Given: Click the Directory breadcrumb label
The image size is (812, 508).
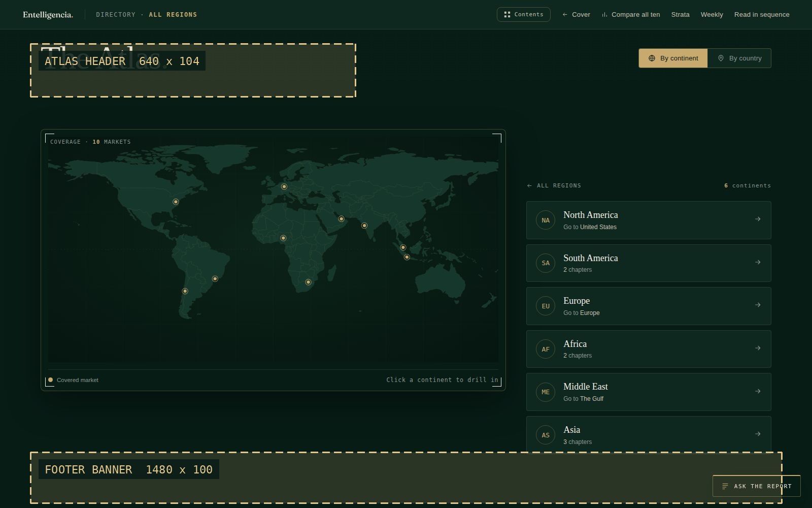Looking at the screenshot, I should pos(116,15).
